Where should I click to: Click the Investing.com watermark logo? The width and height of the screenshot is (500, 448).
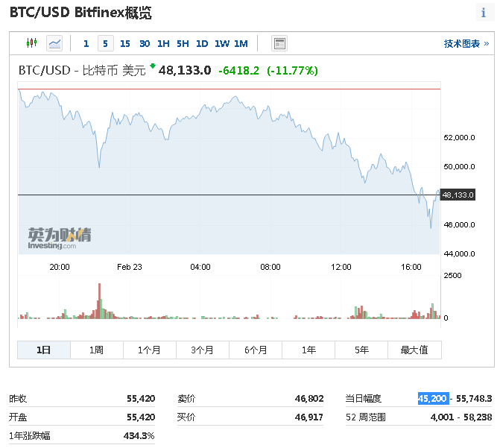point(60,239)
